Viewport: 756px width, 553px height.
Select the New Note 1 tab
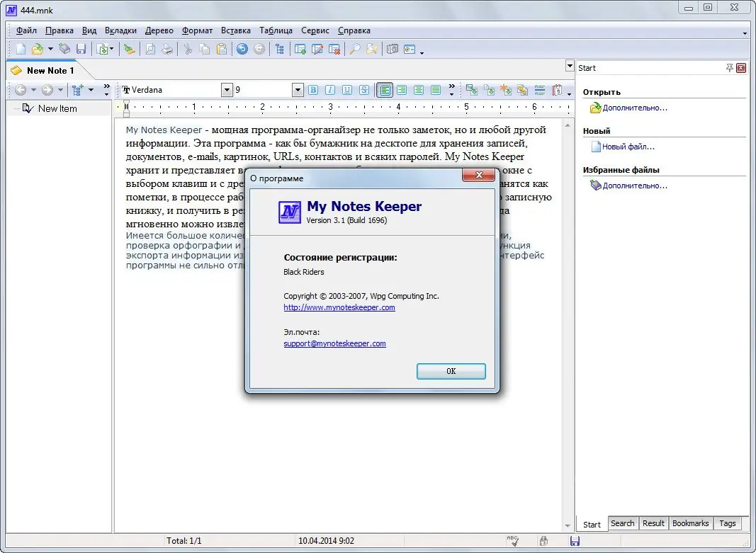tap(50, 70)
